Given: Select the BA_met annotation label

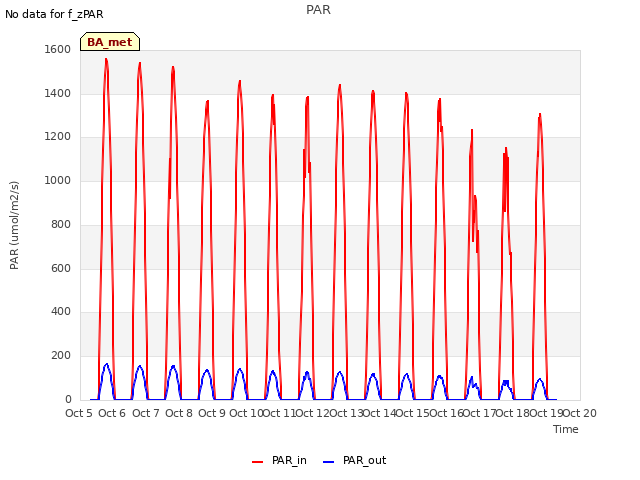Looking at the screenshot, I should coord(110,42).
